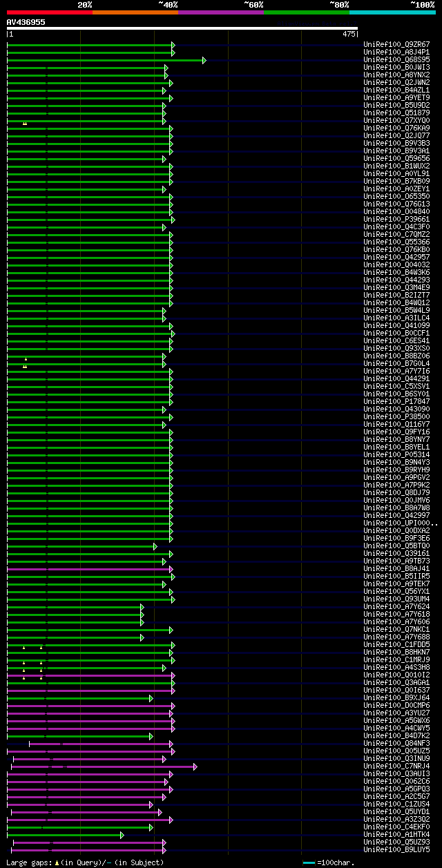Viewport: 442px width, 868px height.
Task: Select hit label UniRef100_C4EKF0
Action: [x=396, y=827]
